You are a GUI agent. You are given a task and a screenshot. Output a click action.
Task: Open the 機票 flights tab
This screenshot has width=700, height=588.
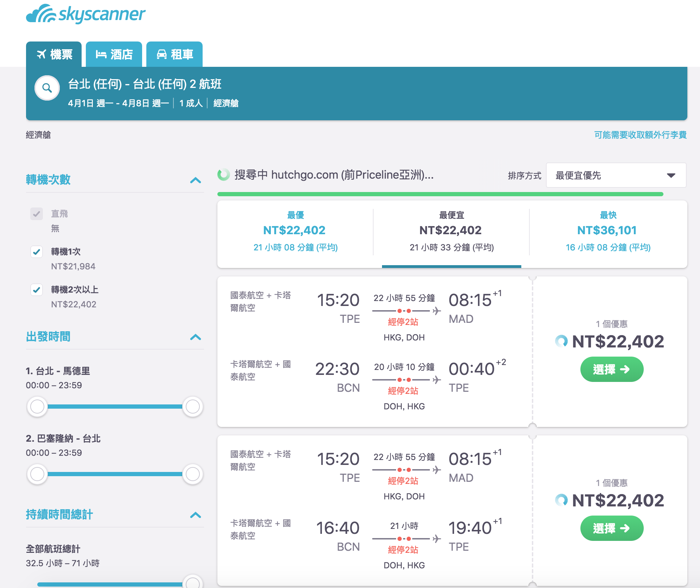pos(54,54)
